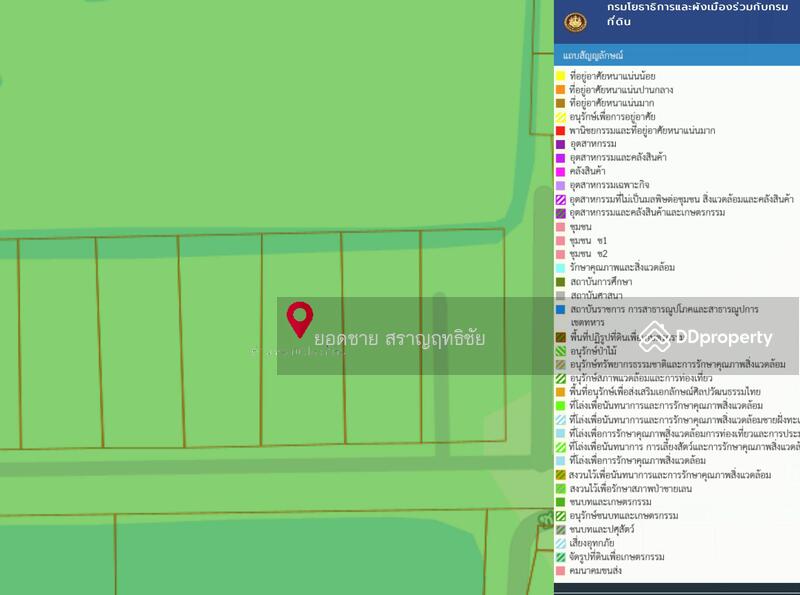
Task: Click the กรมโยธาธิการและผังเมือง header title
Action: (697, 14)
